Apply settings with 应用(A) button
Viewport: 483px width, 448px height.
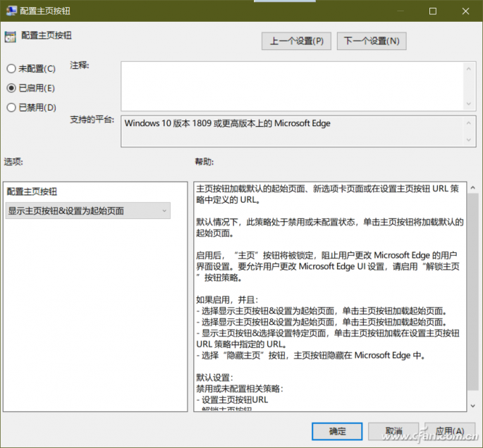[x=450, y=431]
